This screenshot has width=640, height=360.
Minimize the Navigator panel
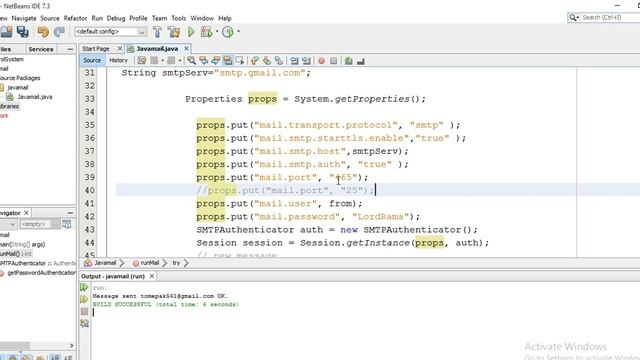click(x=70, y=213)
